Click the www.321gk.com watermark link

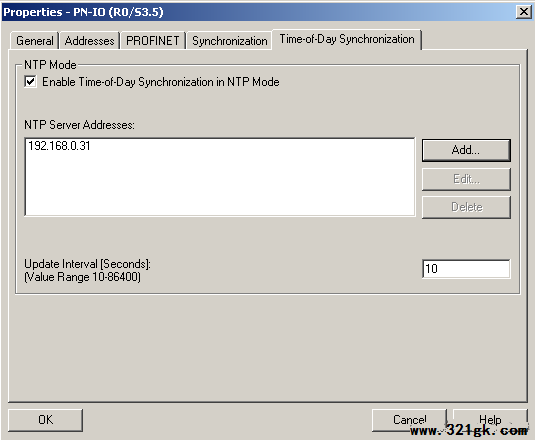coord(469,430)
